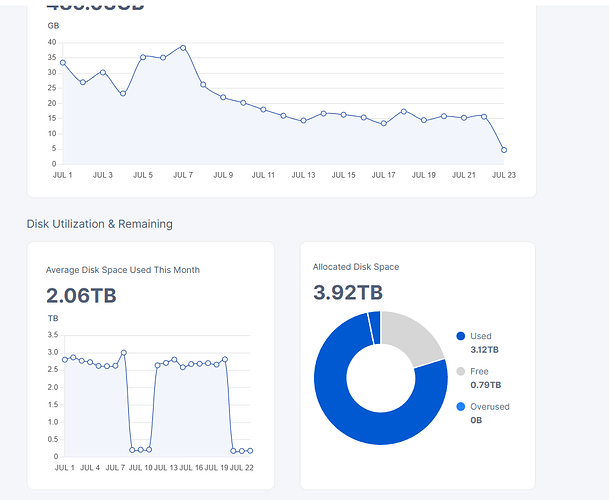This screenshot has height=500, width=609.
Task: Click the Used 3.12TB legend label
Action: [484, 343]
